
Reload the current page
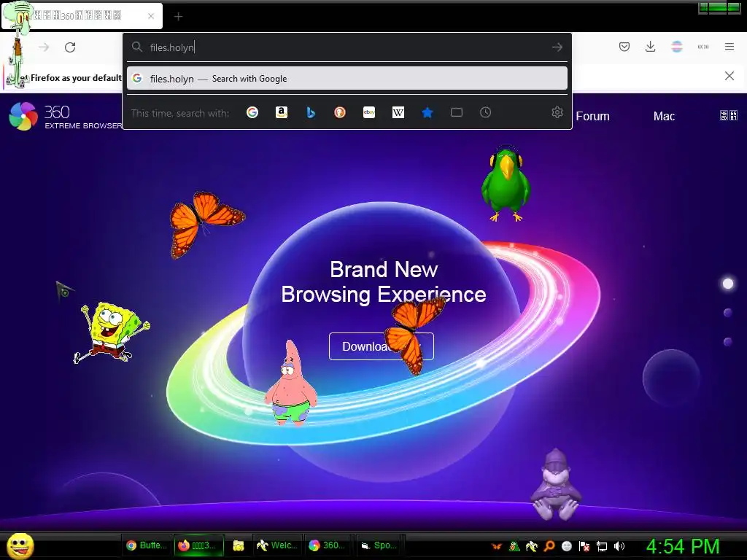click(70, 47)
